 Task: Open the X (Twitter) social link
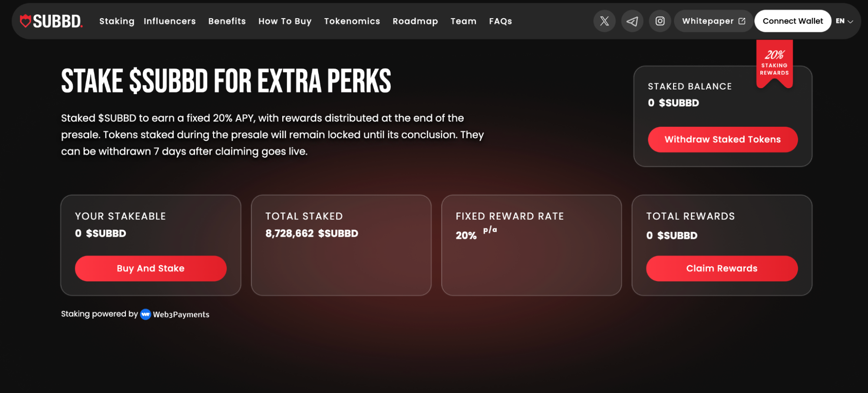click(x=604, y=21)
